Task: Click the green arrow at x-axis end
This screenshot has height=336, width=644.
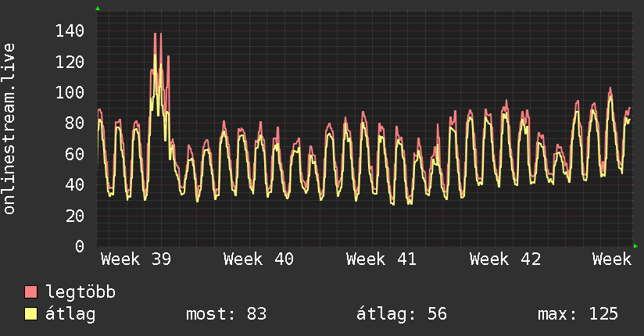Action: [635, 246]
